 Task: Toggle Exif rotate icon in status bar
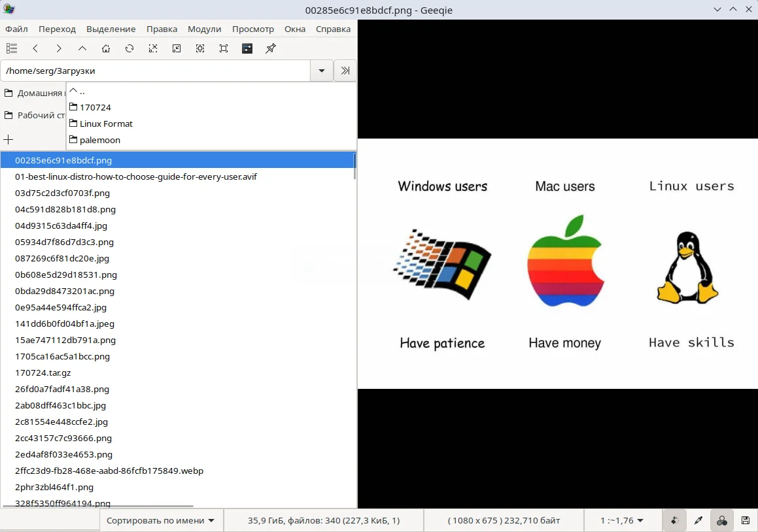point(675,520)
